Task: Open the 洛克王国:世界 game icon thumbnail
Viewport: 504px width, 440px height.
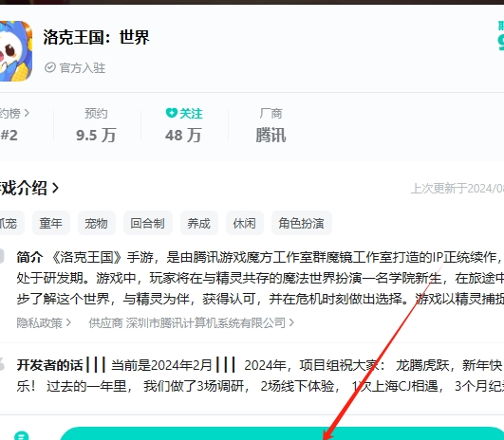Action: 16,51
